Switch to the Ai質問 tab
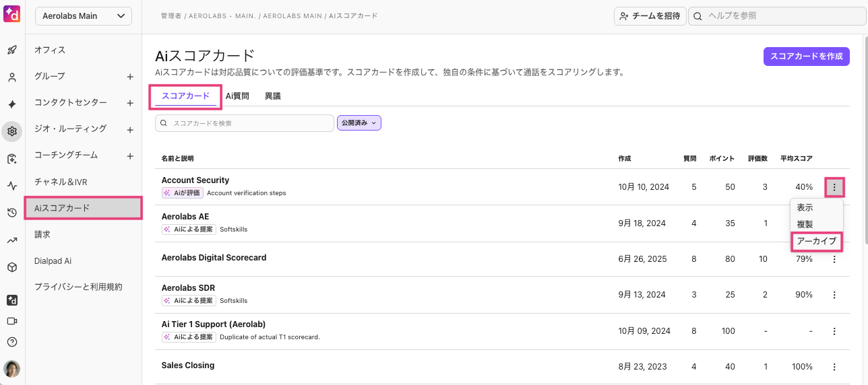The width and height of the screenshot is (868, 385). 237,96
